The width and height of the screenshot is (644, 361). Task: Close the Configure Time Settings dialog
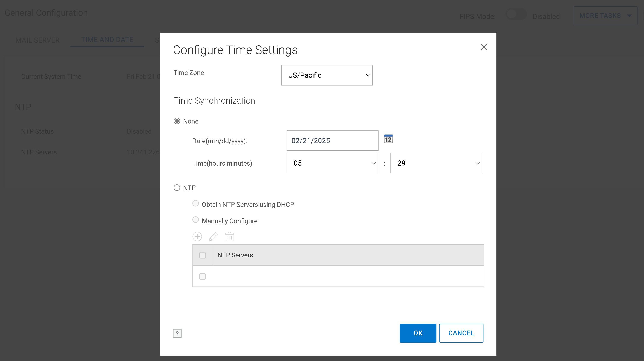pos(484,47)
